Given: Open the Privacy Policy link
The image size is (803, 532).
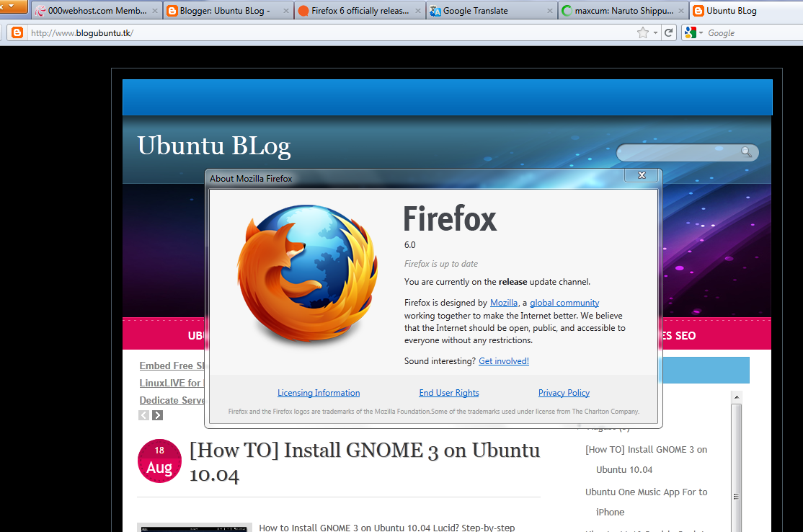Looking at the screenshot, I should tap(564, 393).
